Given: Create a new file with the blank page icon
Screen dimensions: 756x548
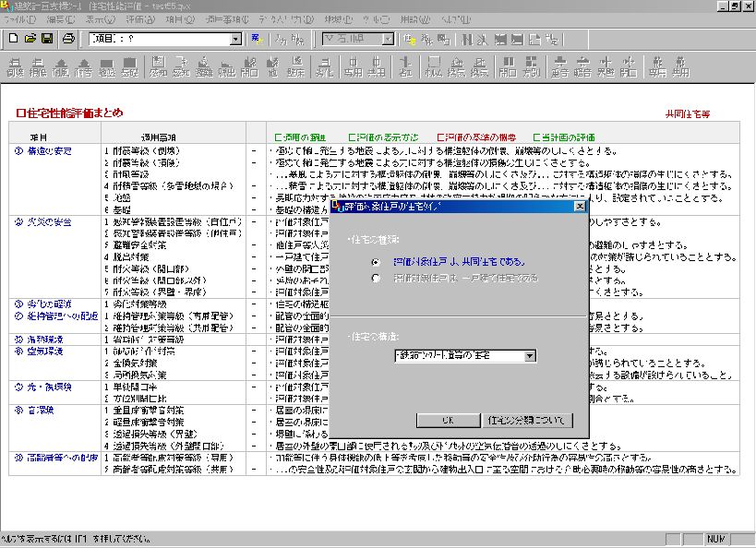Looking at the screenshot, I should click(14, 39).
